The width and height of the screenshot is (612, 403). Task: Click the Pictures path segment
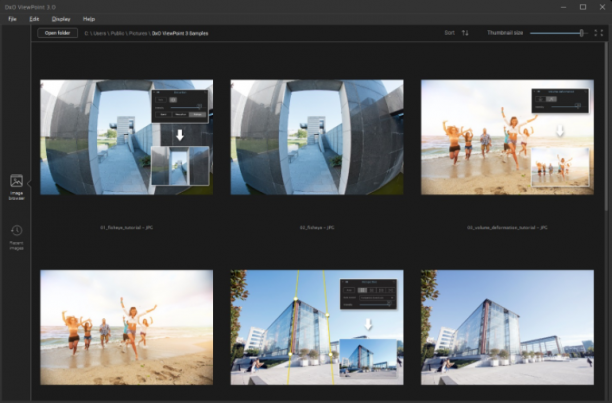(138, 34)
